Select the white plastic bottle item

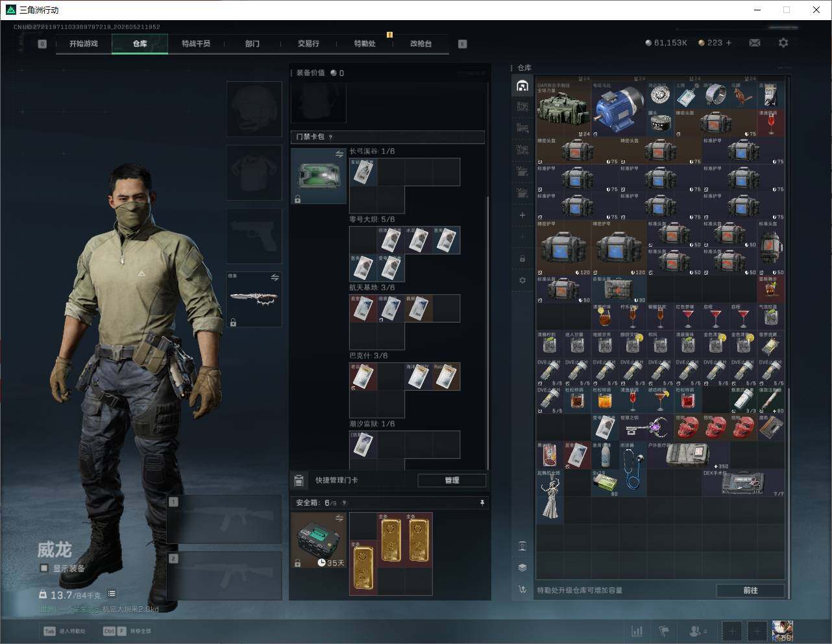click(606, 456)
